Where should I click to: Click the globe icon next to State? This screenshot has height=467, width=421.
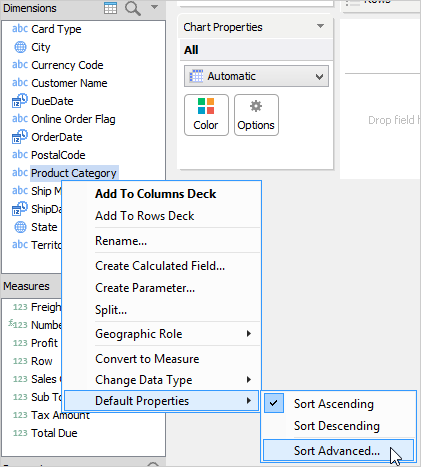(20, 227)
